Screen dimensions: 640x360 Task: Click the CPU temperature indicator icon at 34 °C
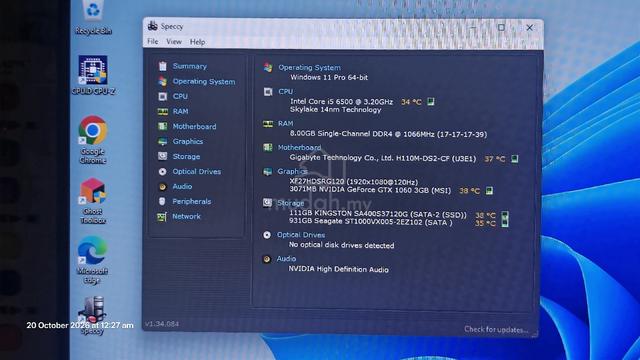[x=431, y=101]
